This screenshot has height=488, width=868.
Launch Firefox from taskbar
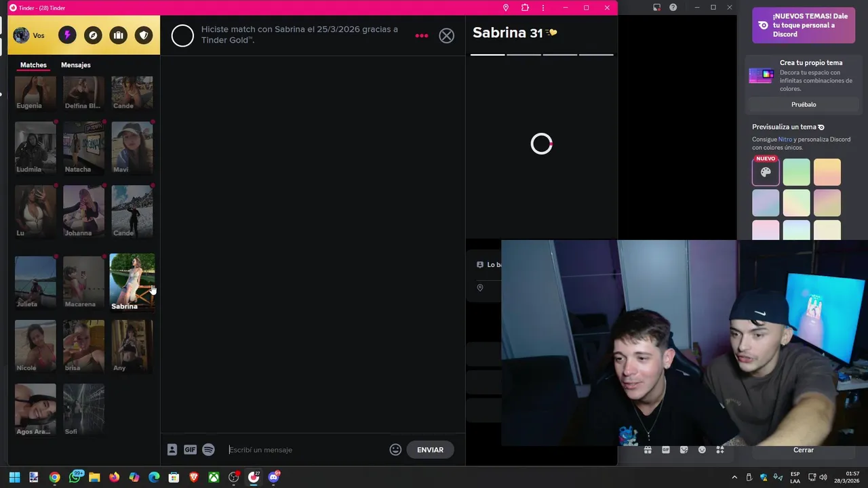point(114,477)
